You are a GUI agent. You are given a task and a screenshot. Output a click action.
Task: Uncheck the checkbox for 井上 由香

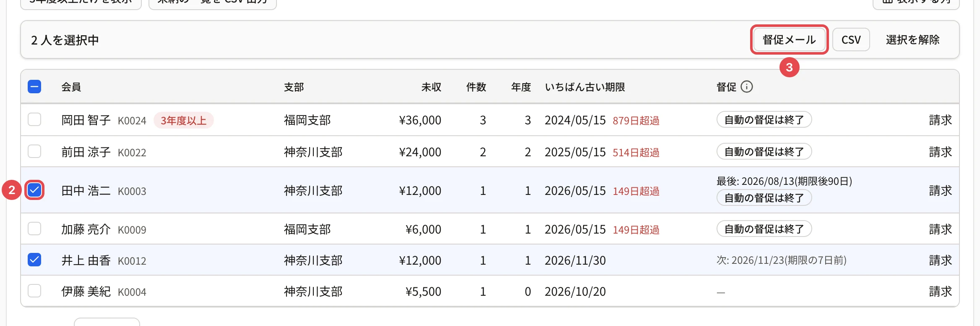34,260
